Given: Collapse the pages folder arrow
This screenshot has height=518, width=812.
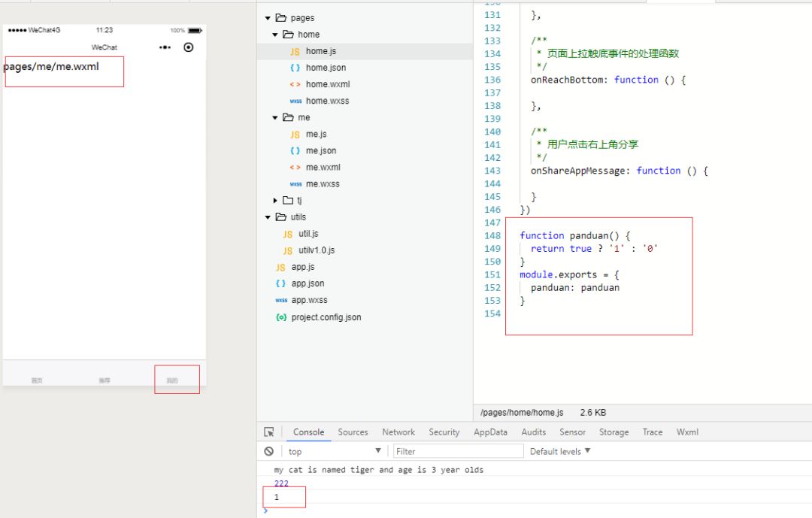Looking at the screenshot, I should 268,18.
